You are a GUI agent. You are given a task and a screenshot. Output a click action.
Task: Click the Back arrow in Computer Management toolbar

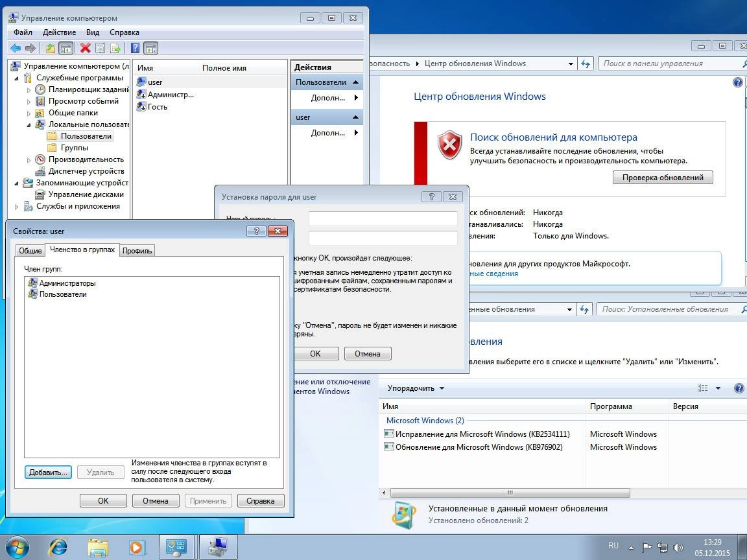[16, 48]
